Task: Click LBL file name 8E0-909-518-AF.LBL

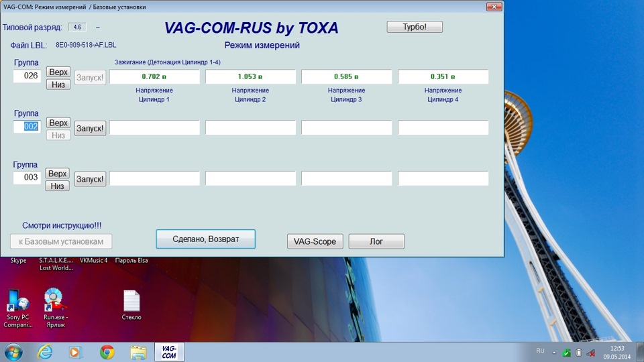Action: pos(86,45)
